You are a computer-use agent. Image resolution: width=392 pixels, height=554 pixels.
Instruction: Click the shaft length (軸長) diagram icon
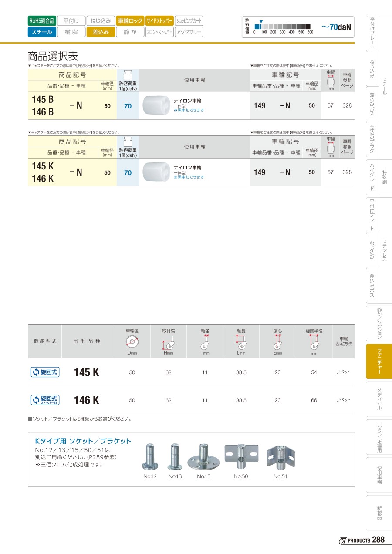tap(241, 342)
